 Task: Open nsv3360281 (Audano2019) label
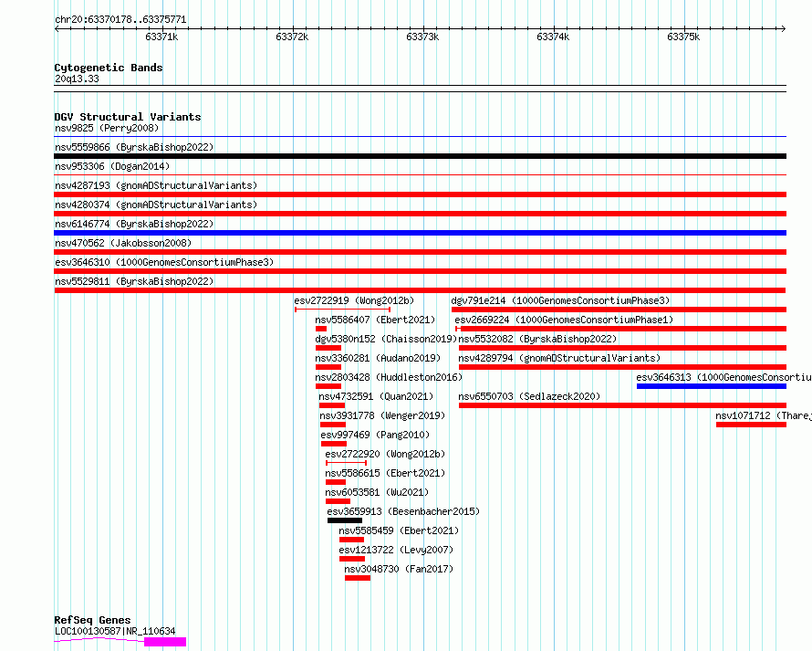[378, 358]
